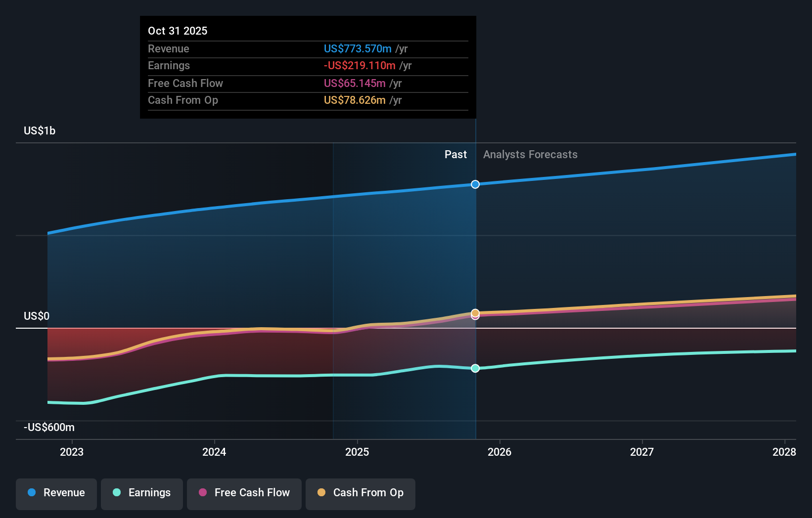The width and height of the screenshot is (812, 518).
Task: Click the 2027 year label on the axis
Action: click(641, 451)
